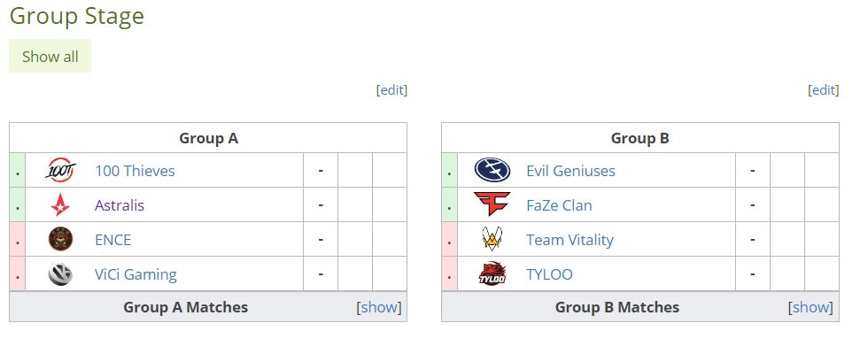Open the 100 Thieves team page
Image resolution: width=868 pixels, height=354 pixels.
(x=135, y=171)
